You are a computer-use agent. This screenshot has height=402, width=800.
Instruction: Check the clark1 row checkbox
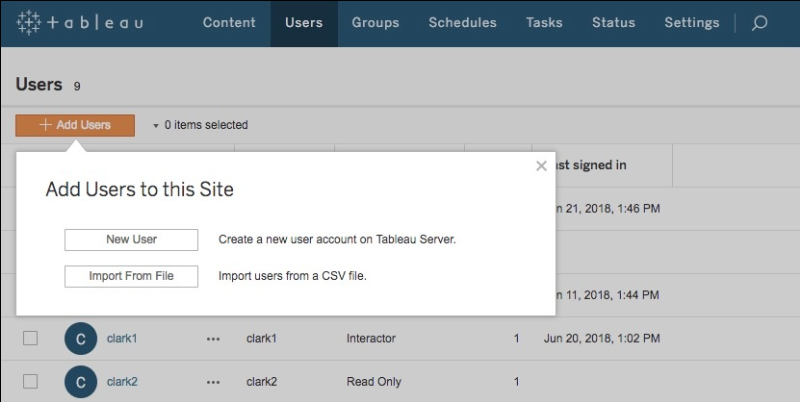[30, 338]
